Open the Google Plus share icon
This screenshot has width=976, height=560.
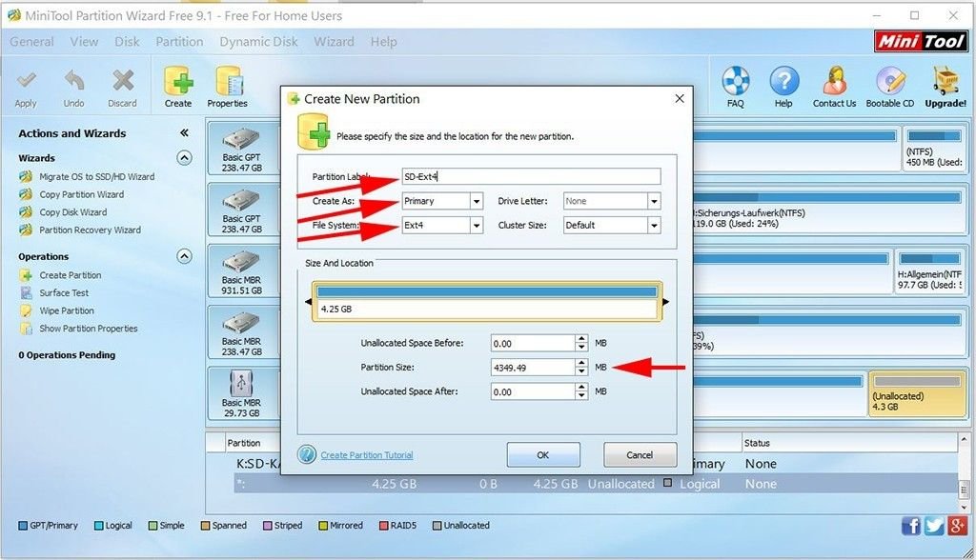(x=957, y=526)
